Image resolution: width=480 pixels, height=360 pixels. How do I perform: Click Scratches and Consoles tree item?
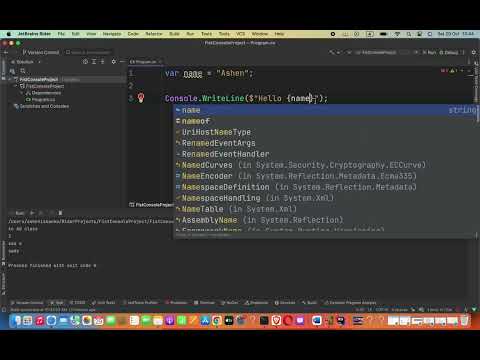41,106
